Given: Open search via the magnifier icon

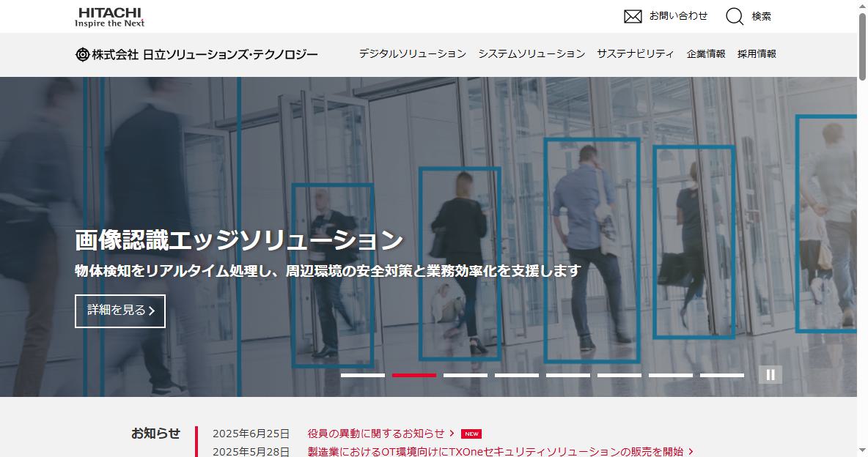Looking at the screenshot, I should (x=735, y=17).
